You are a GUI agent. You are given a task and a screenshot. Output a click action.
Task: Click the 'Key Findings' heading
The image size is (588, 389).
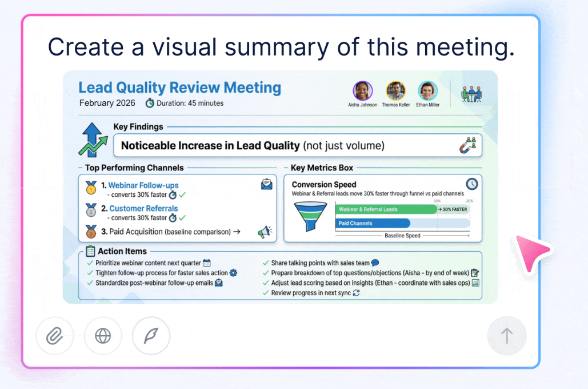click(x=138, y=126)
